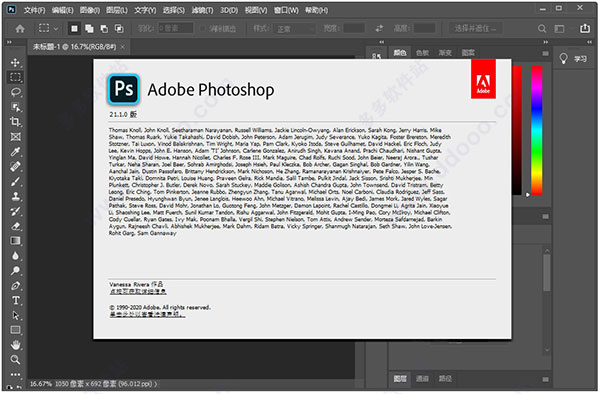Click the Share image icon
Viewport: 600px width, 394px height.
pos(585,28)
